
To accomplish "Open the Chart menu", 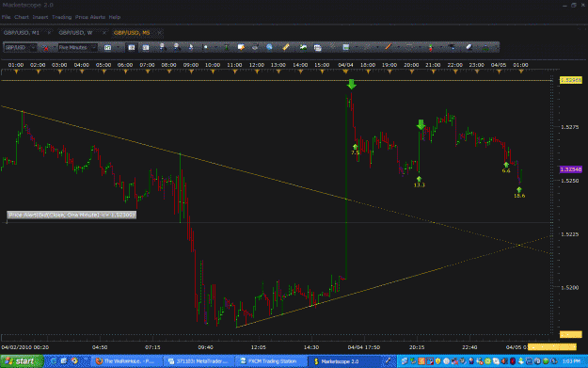I will point(22,17).
